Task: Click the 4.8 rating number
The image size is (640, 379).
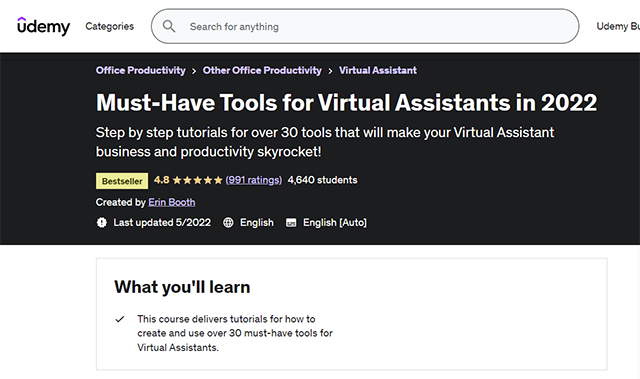Action: (162, 180)
